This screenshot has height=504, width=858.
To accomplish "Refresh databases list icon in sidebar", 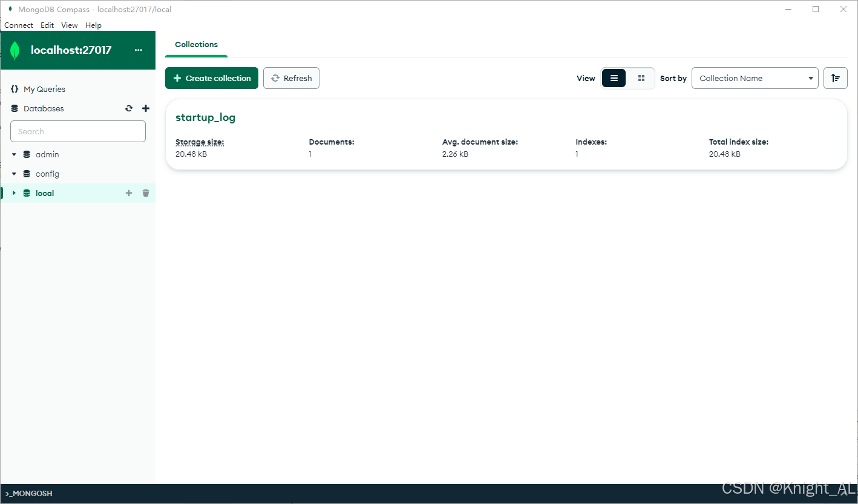I will tap(129, 108).
